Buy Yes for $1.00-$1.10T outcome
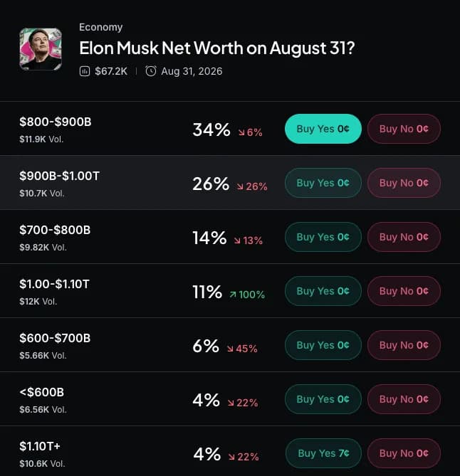Image resolution: width=460 pixels, height=476 pixels. click(x=323, y=291)
